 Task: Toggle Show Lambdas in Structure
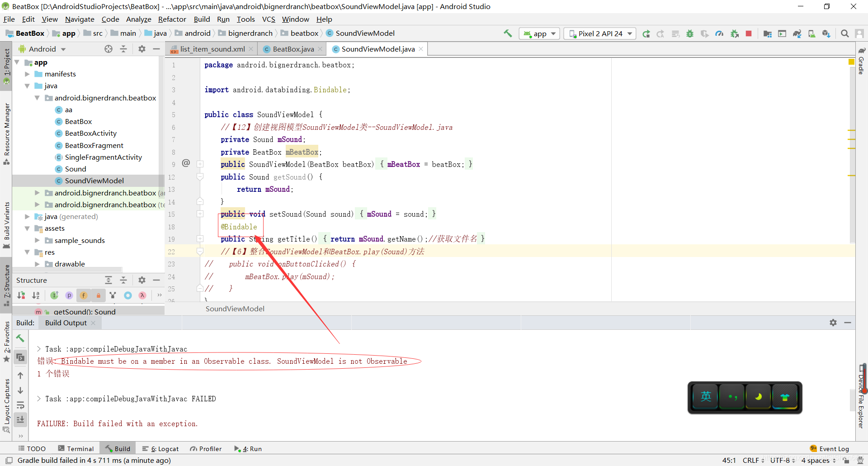[142, 295]
